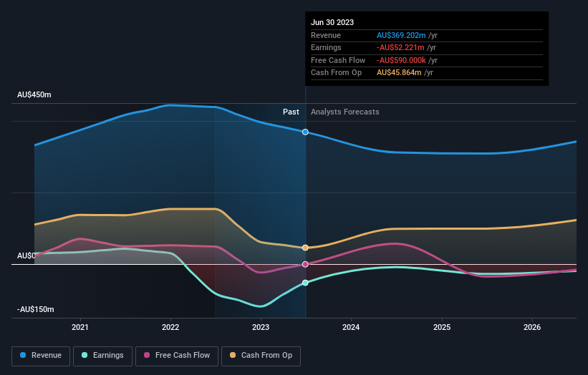
Task: Click the AU$369.202m revenue value
Action: [401, 35]
